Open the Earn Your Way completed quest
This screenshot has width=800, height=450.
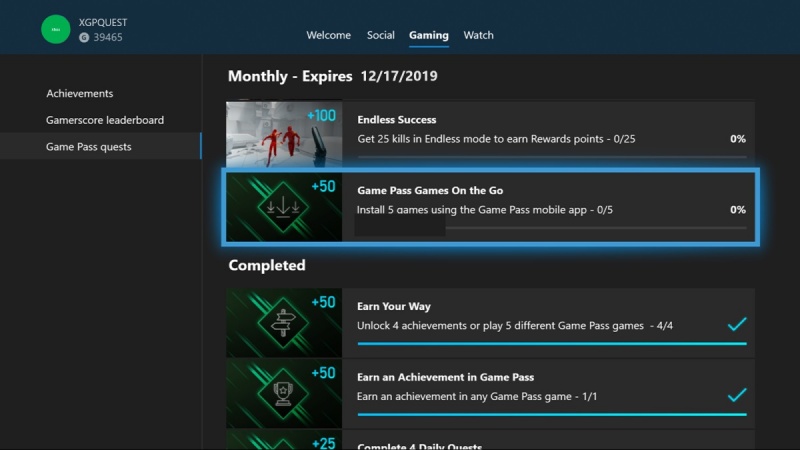[490, 323]
